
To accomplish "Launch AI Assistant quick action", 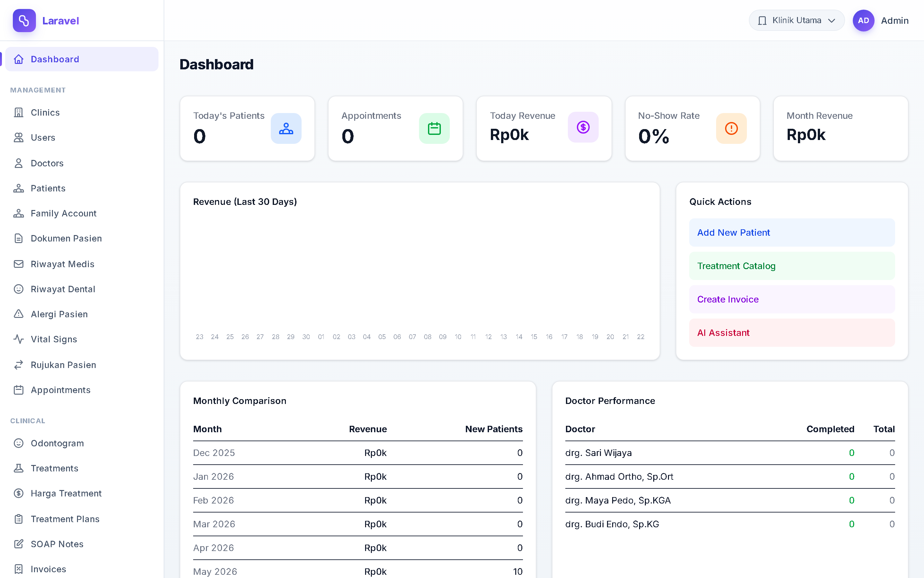I will pos(792,333).
